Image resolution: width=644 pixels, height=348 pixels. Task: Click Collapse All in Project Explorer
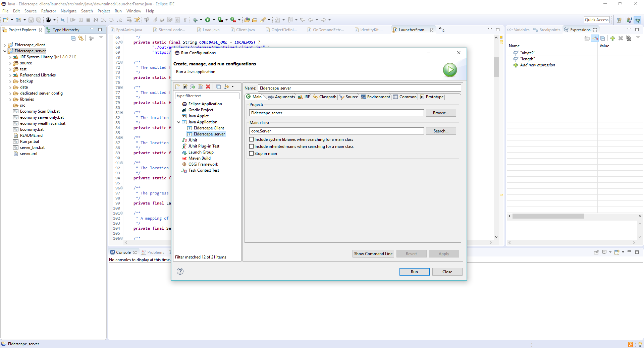pyautogui.click(x=73, y=39)
